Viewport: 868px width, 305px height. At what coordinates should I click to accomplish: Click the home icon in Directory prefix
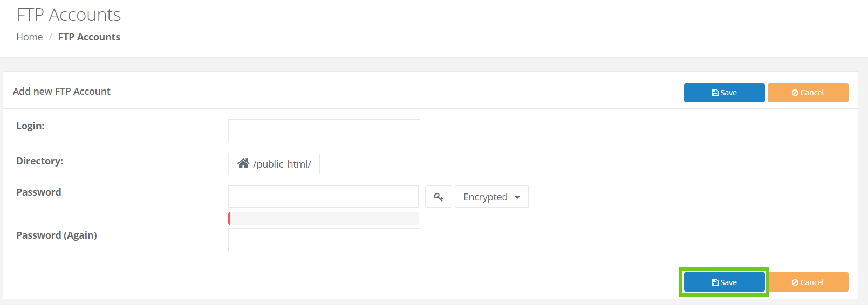click(x=243, y=164)
